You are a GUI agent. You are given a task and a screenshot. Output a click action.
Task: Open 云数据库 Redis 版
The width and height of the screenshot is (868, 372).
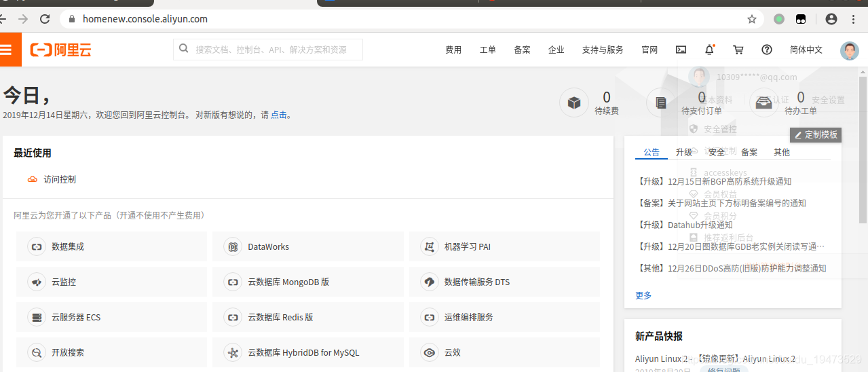308,317
